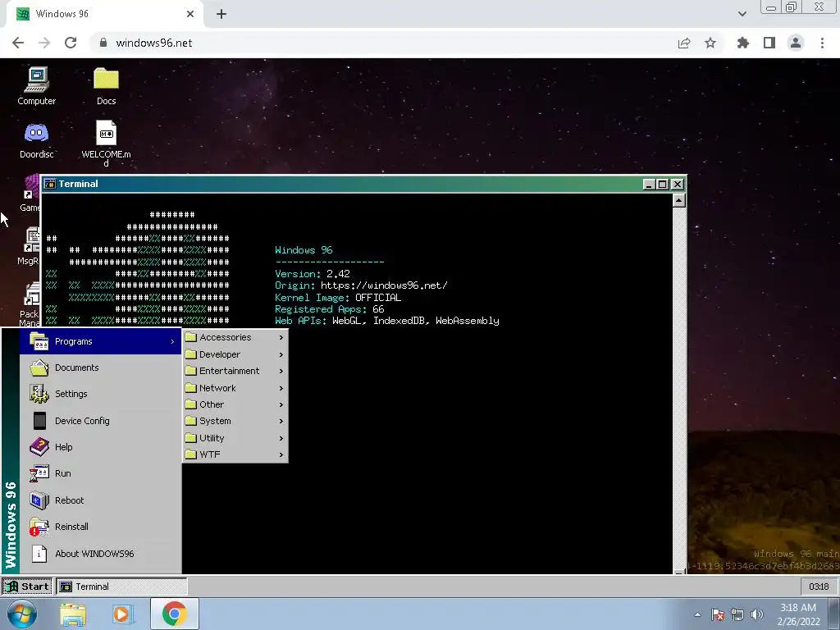Click the Accessories folder icon in submenu
Viewport: 840px width, 630px height.
(190, 337)
